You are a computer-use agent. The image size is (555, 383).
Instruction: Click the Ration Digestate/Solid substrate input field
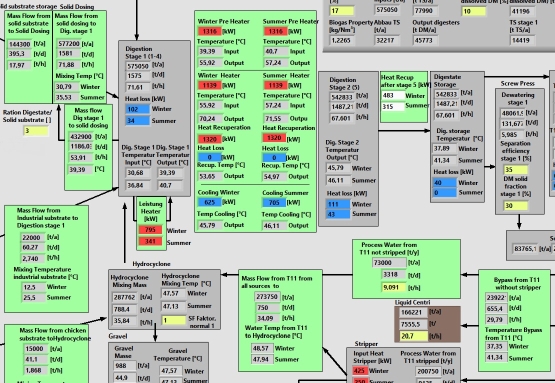click(36, 131)
